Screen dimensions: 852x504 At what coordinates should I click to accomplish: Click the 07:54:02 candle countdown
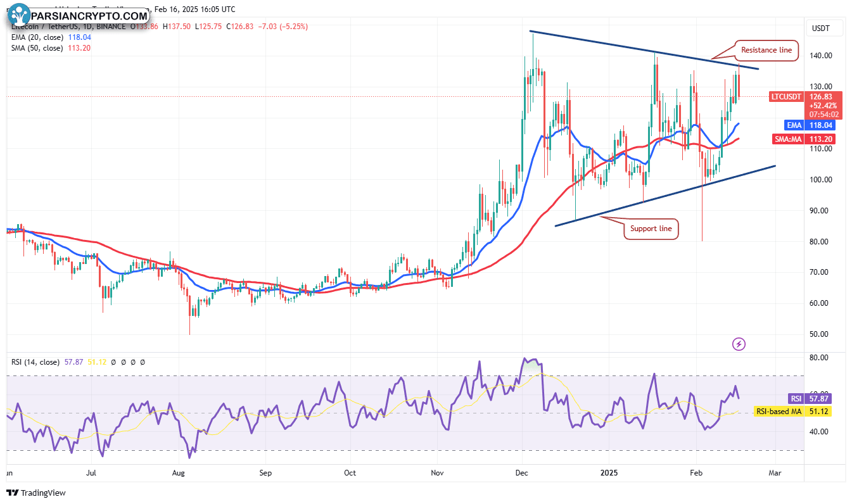823,115
